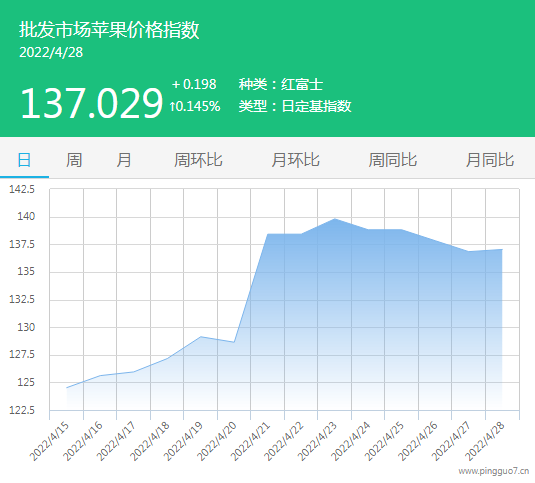Open the 周环比 tab
Viewport: 535px width, 483px height.
(x=198, y=160)
